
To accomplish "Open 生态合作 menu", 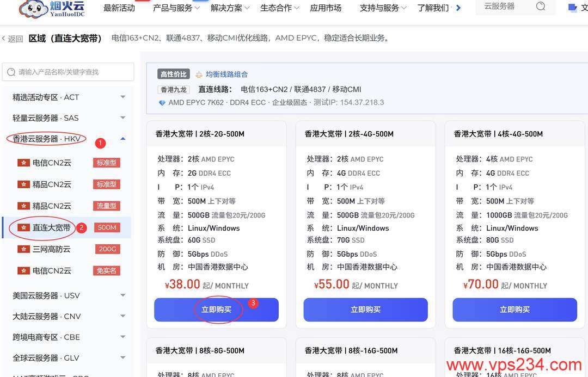I will [279, 8].
